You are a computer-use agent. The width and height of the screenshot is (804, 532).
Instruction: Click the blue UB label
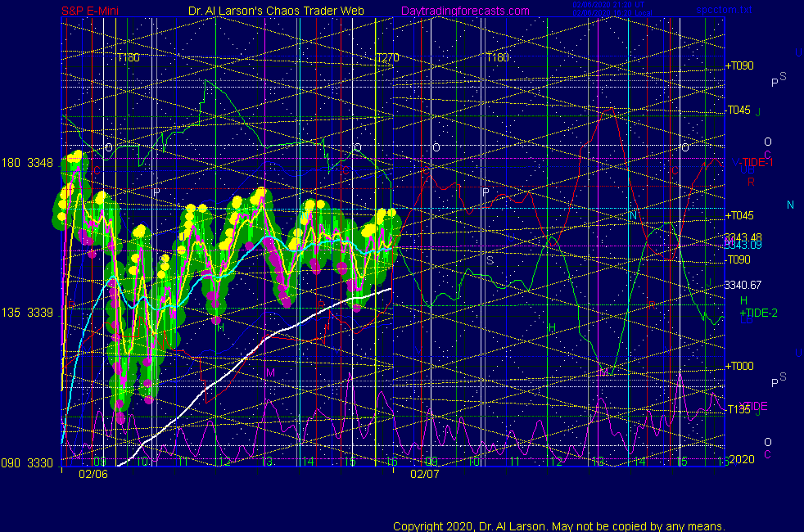(747, 170)
